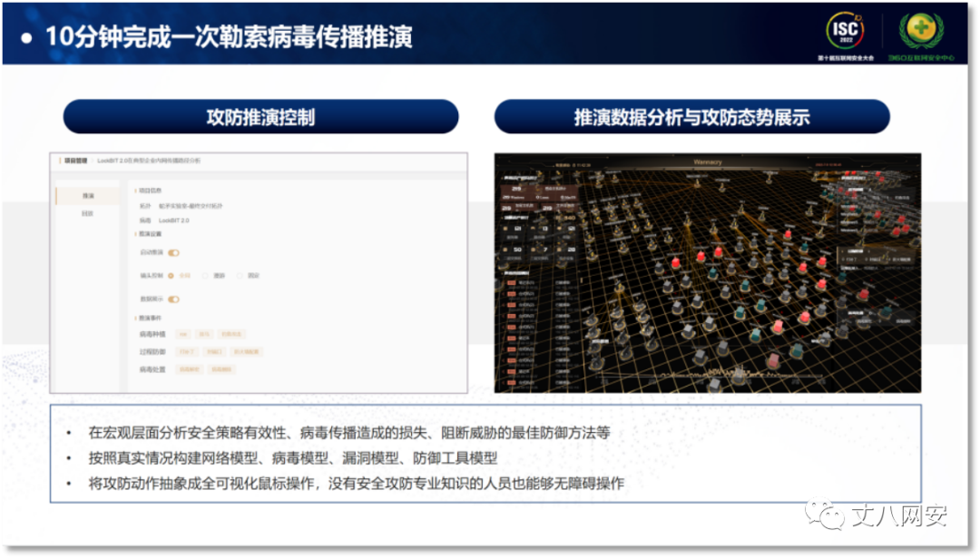980x559 pixels.
Task: Click the Wannacry title in visualization
Action: tap(708, 162)
